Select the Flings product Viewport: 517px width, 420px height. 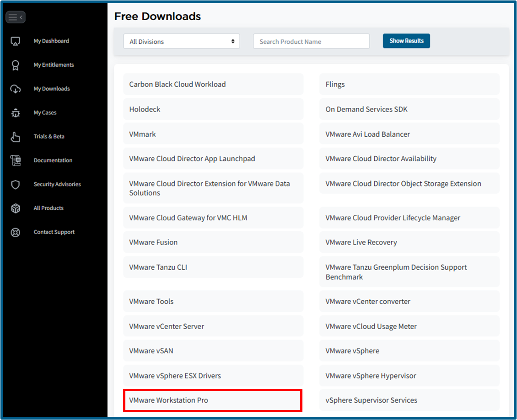coord(409,85)
